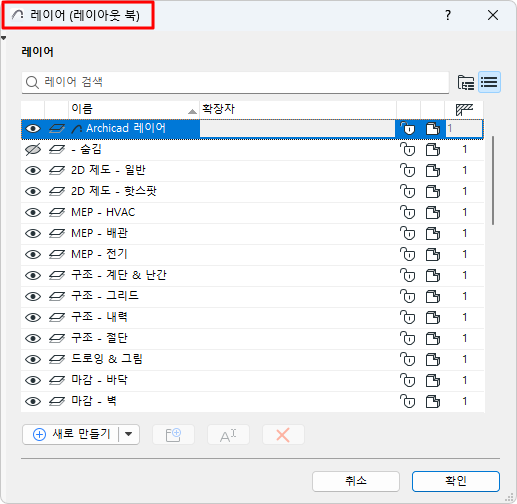
Task: Select the MEP - HVAC layer name
Action: [103, 212]
